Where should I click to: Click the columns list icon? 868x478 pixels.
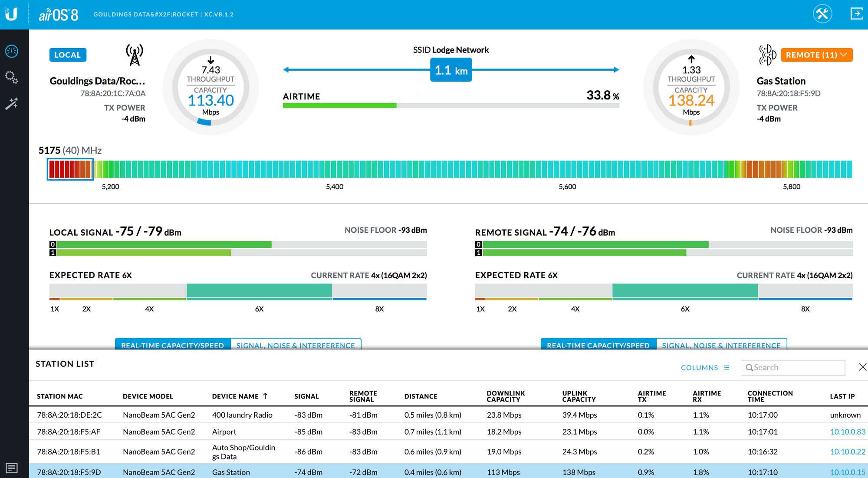tap(727, 368)
